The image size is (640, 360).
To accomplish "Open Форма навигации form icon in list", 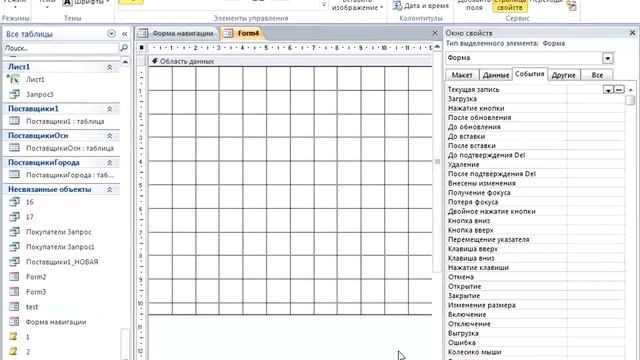I will click(x=14, y=322).
